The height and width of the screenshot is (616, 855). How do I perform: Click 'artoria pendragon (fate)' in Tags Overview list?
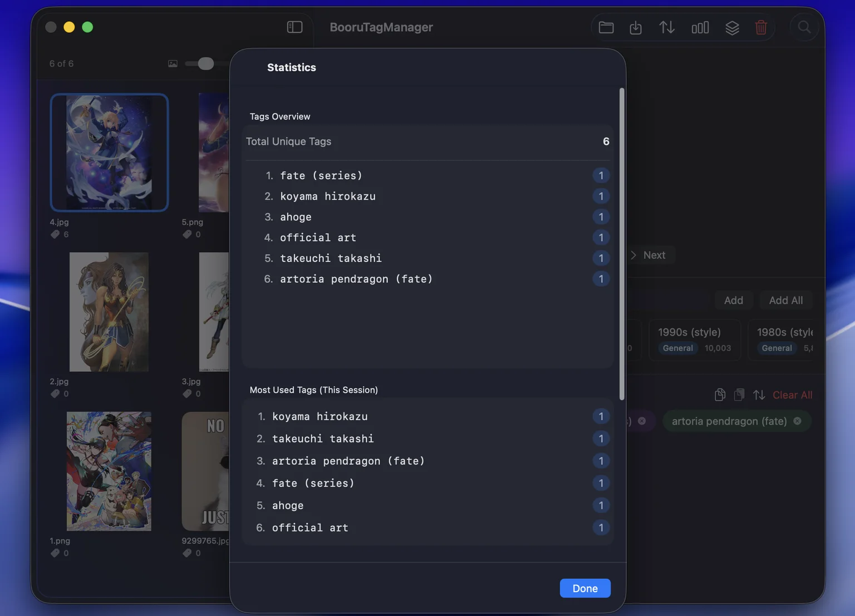click(x=356, y=279)
